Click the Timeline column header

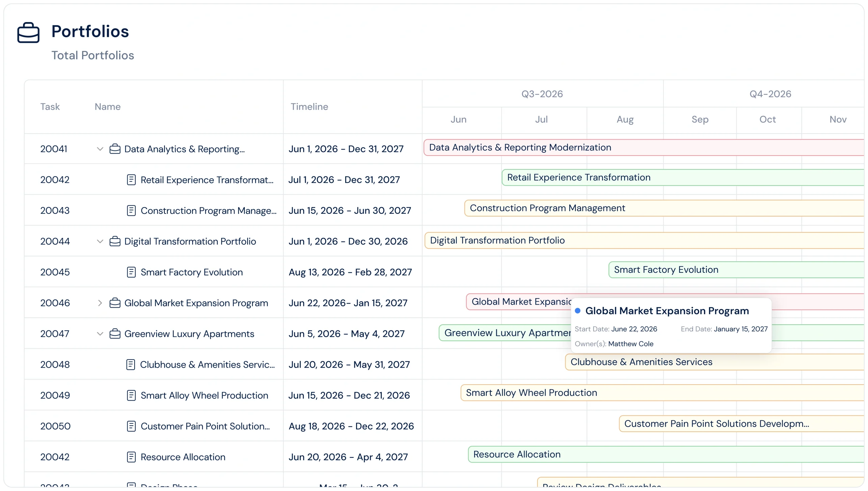[x=309, y=107]
